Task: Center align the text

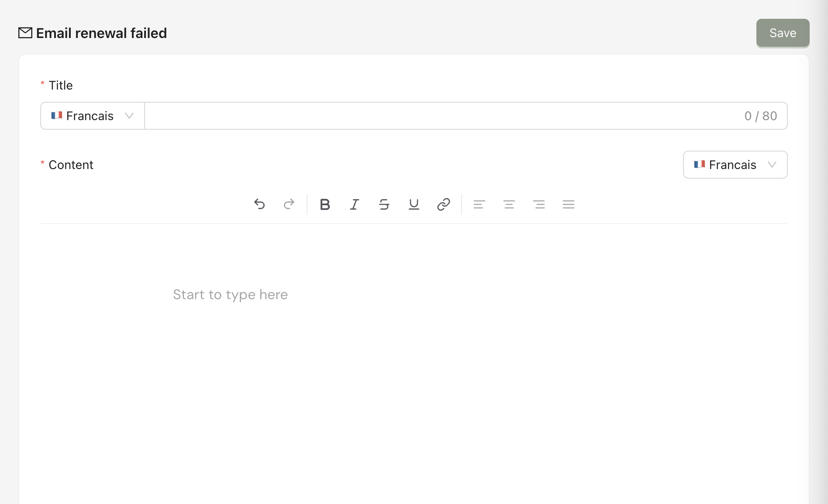Action: [509, 204]
